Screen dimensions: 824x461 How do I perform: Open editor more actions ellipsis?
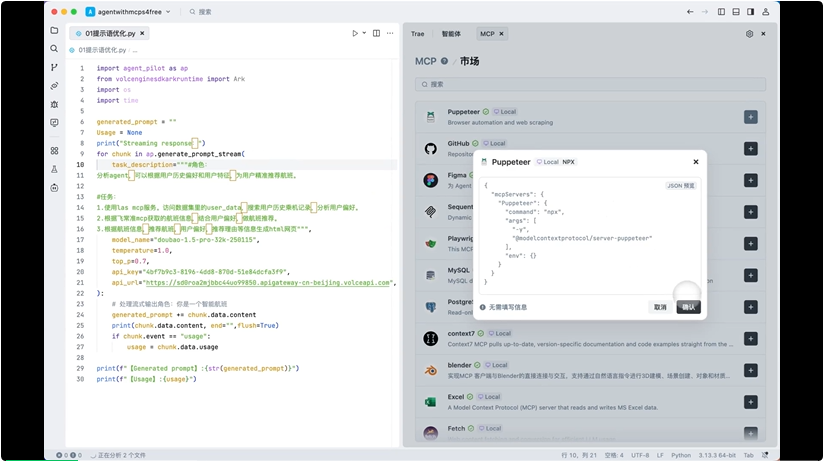point(390,33)
